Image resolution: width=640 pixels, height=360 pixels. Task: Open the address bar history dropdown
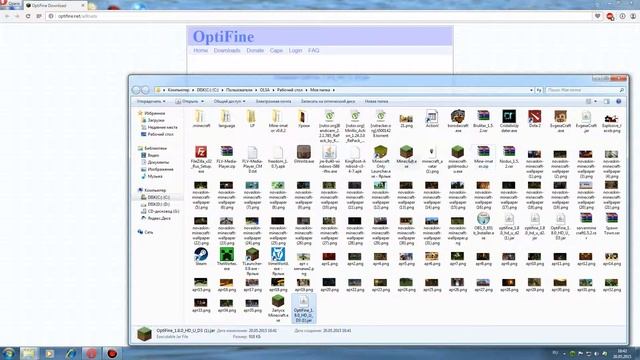click(x=531, y=90)
